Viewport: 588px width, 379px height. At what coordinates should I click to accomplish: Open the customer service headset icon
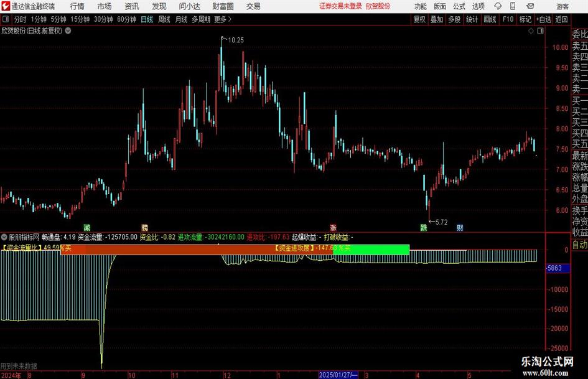pyautogui.click(x=498, y=6)
